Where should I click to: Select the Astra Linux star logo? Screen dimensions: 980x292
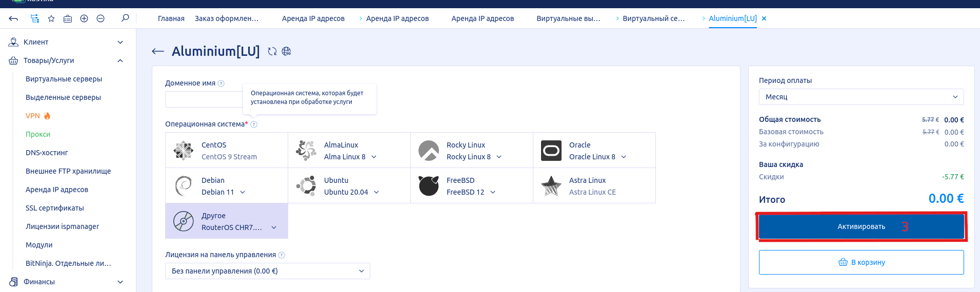point(551,186)
